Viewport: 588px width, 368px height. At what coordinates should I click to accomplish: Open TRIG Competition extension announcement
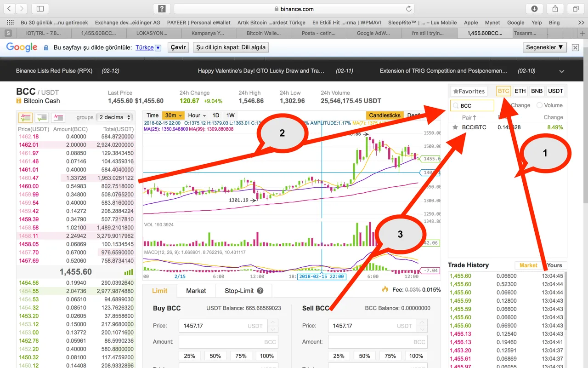click(x=444, y=71)
